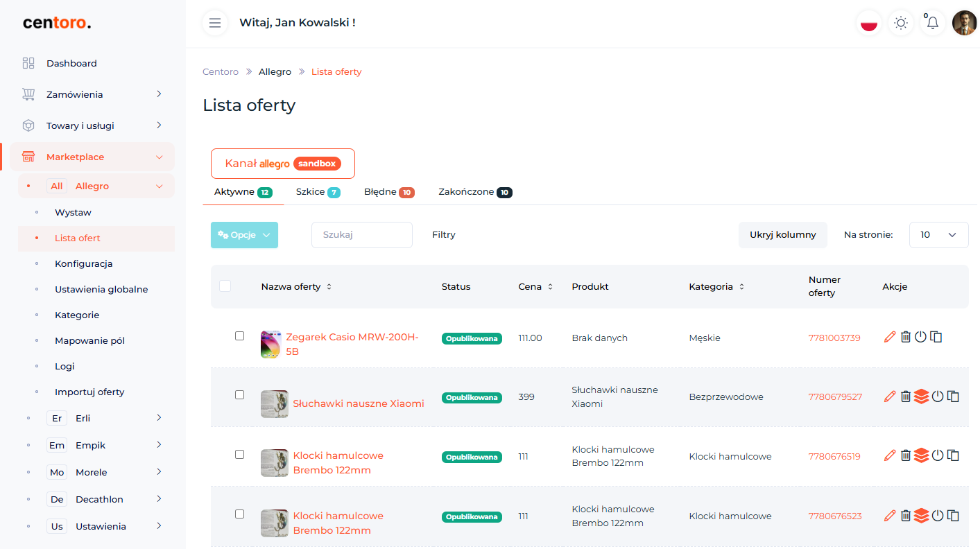Open the Zakończone tab
Viewport: 980px width, 549px height.
click(474, 192)
